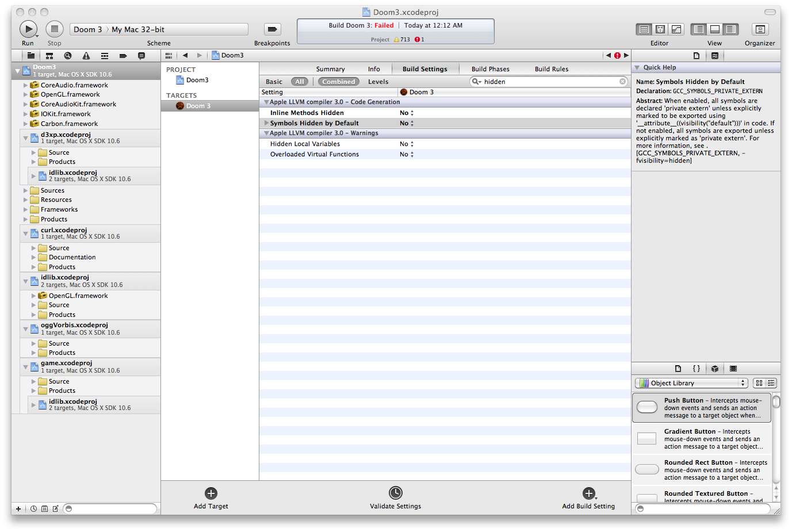This screenshot has height=532, width=792.
Task: Toggle the Breakpoints button
Action: (x=272, y=29)
